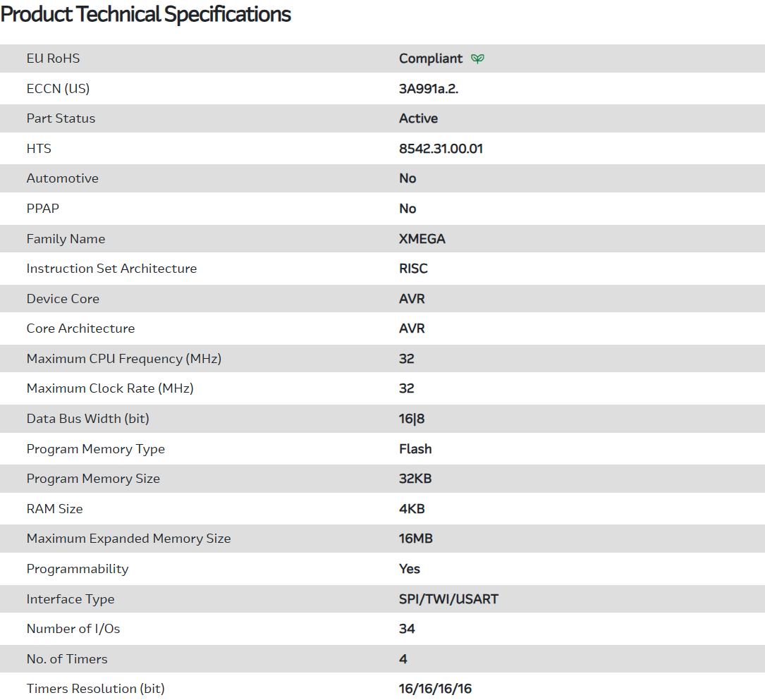The image size is (765, 700).
Task: Click the Product Technical Specifications heading
Action: (146, 15)
